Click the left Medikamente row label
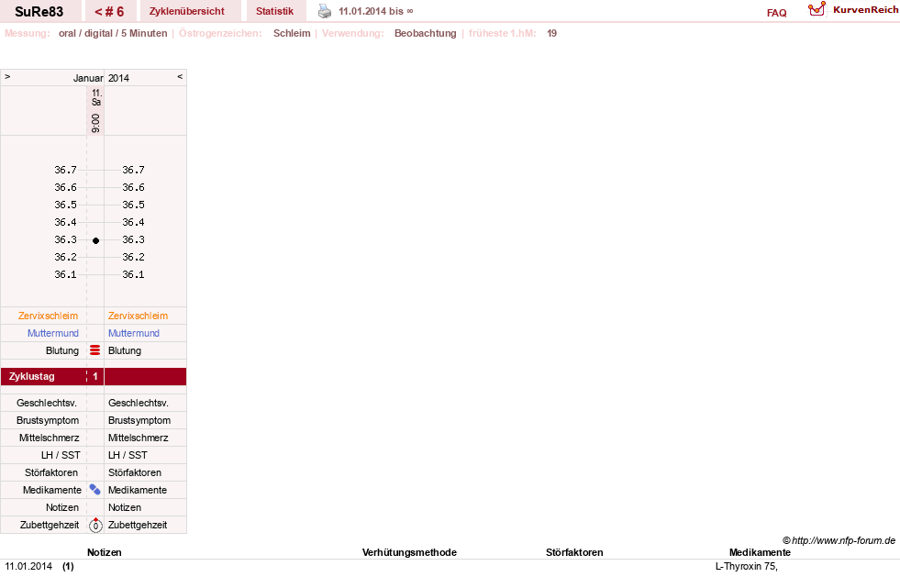 pos(52,490)
